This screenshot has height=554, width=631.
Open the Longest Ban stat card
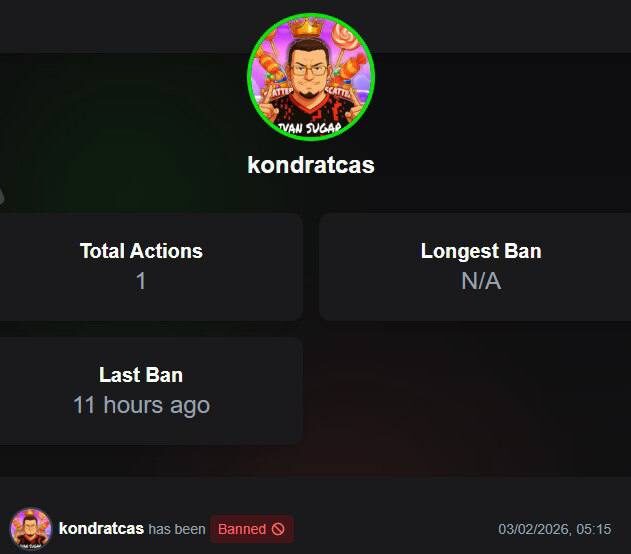[x=475, y=267]
